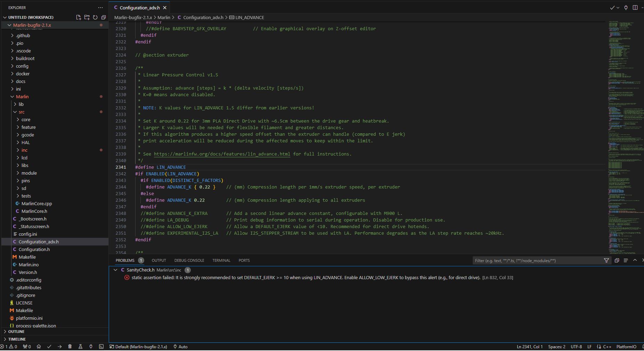This screenshot has height=351, width=644.
Task: Collapse the SanityCheck.h problem group
Action: 115,270
